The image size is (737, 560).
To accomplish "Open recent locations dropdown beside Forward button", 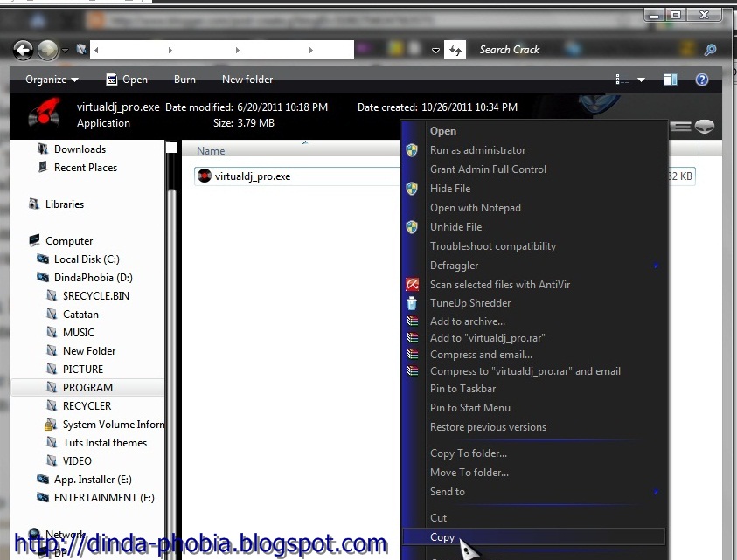I will [66, 51].
